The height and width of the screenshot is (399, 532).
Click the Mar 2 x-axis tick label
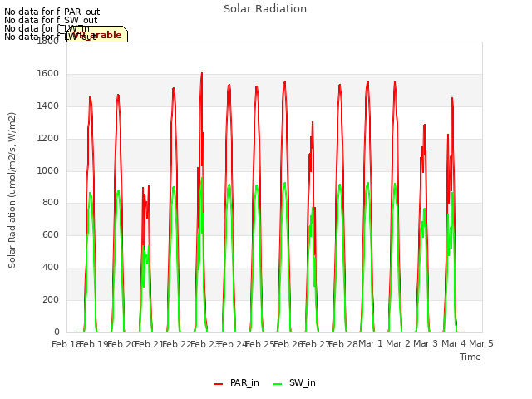click(x=398, y=343)
